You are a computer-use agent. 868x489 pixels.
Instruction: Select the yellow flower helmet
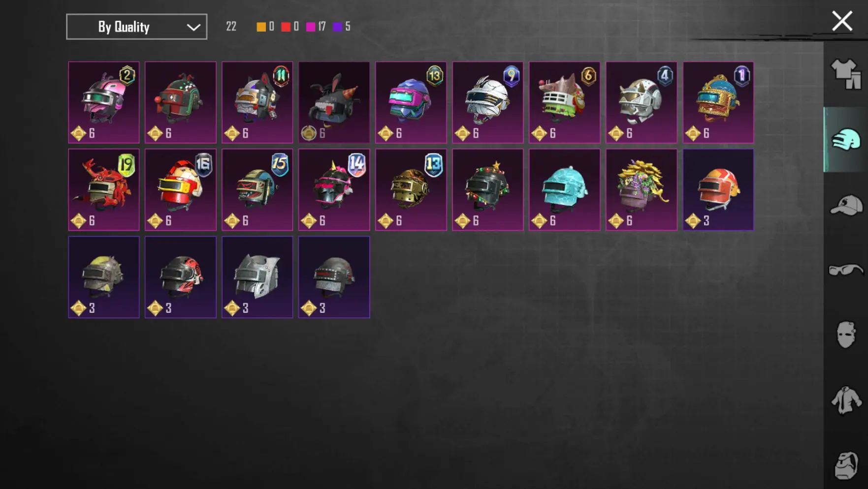click(642, 190)
